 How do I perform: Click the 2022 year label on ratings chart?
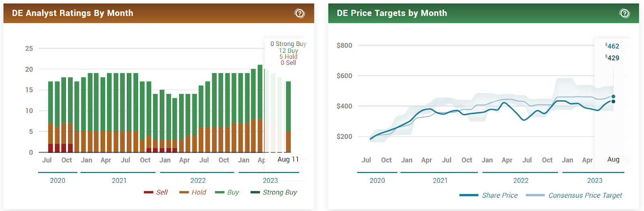click(x=198, y=180)
